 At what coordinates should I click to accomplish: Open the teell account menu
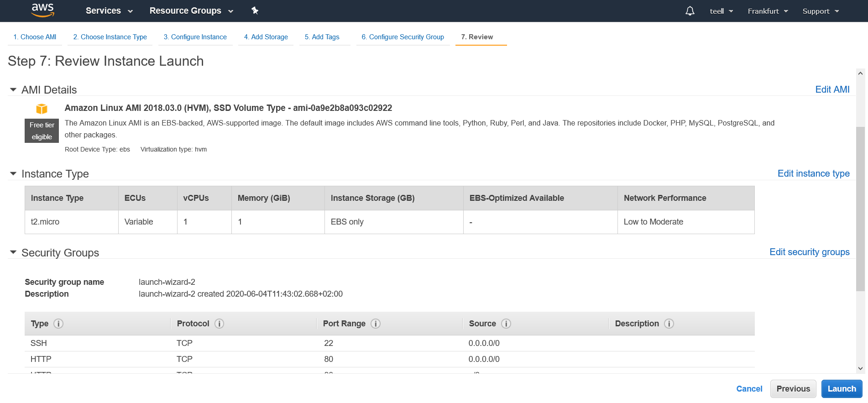click(x=722, y=11)
